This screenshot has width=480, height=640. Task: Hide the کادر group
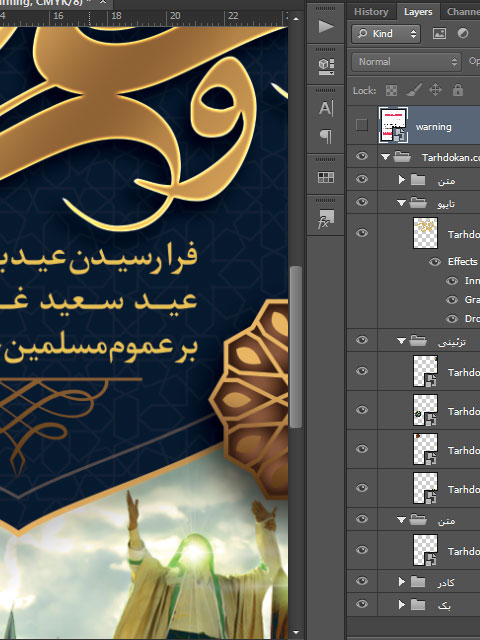point(362,581)
